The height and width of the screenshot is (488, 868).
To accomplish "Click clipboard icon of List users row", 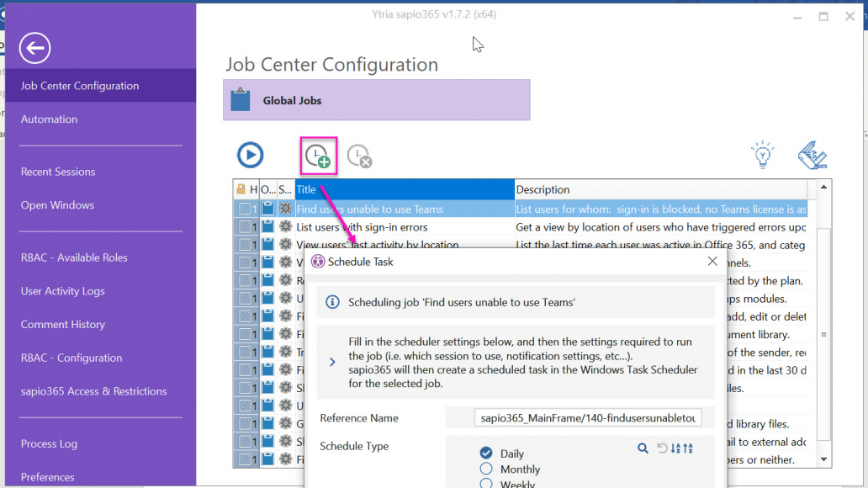I will pos(268,226).
